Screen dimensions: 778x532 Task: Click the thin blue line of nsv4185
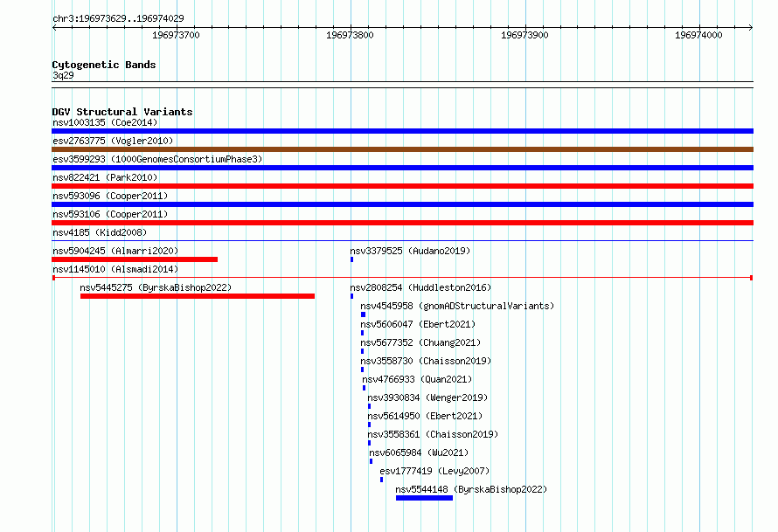pos(402,241)
